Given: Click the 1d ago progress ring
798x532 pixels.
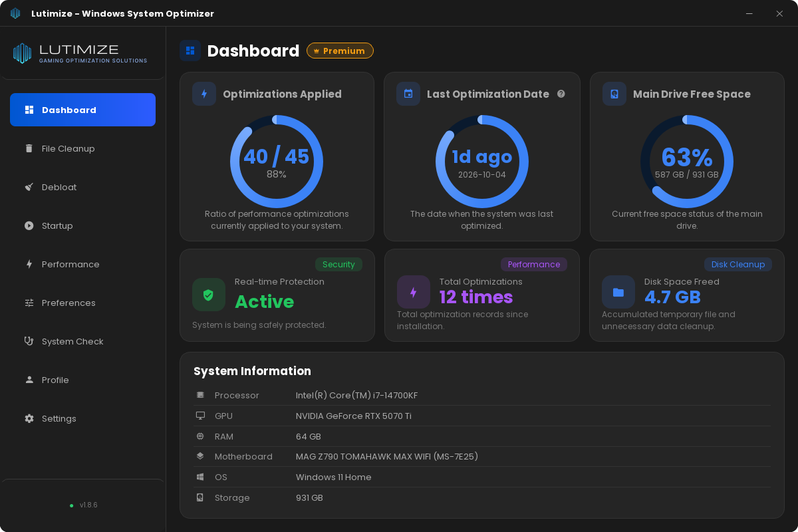Looking at the screenshot, I should pos(482,162).
